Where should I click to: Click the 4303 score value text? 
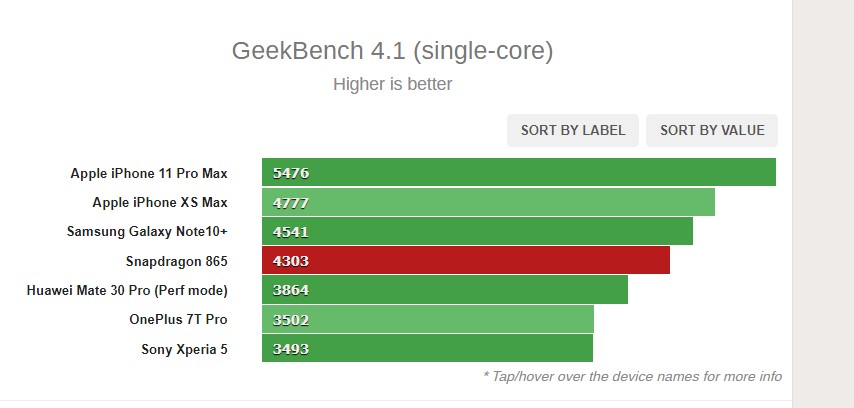tap(291, 261)
